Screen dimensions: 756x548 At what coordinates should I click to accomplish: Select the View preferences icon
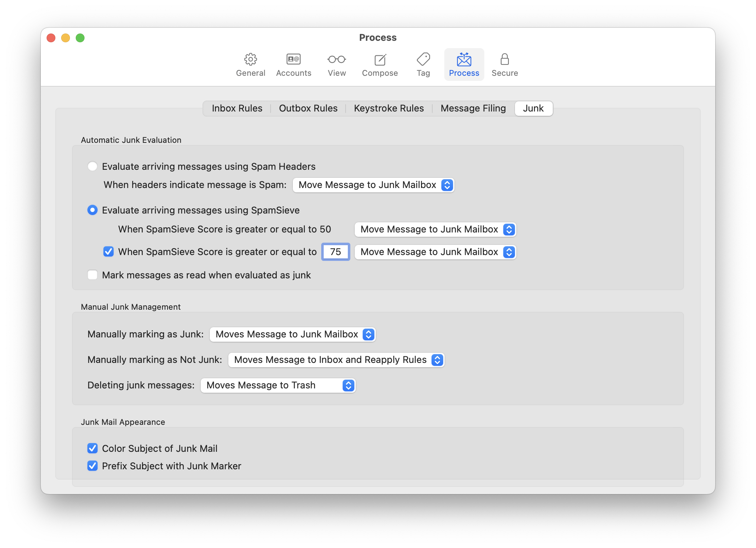tap(336, 64)
